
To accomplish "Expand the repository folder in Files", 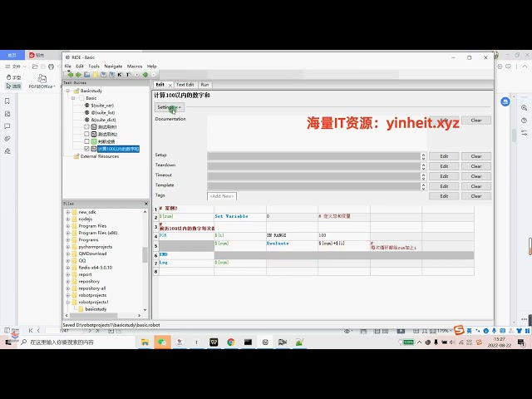I will [67, 281].
